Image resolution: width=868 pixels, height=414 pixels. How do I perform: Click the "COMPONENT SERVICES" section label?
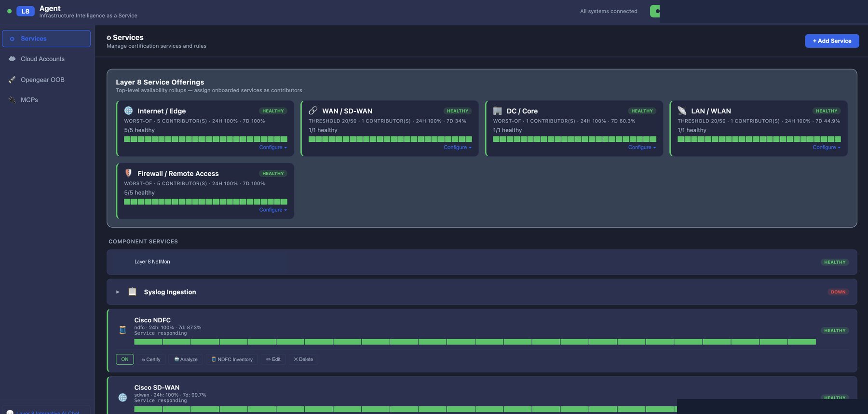point(143,241)
